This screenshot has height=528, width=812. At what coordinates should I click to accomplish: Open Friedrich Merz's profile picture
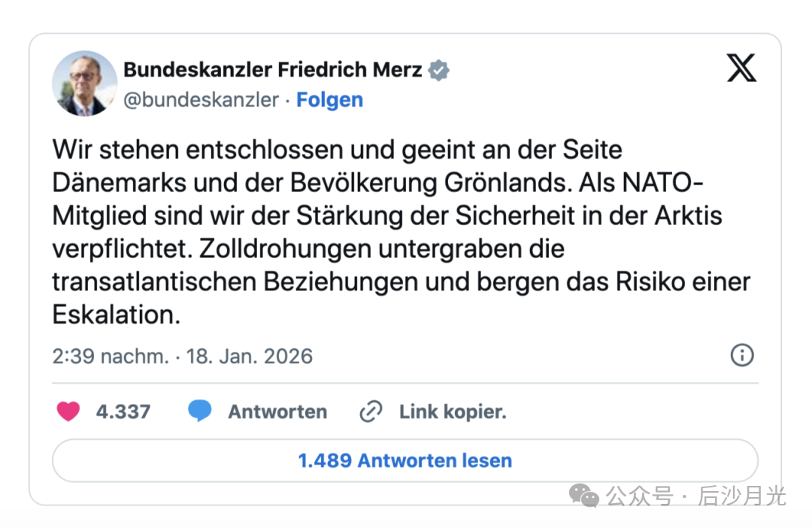pos(84,83)
